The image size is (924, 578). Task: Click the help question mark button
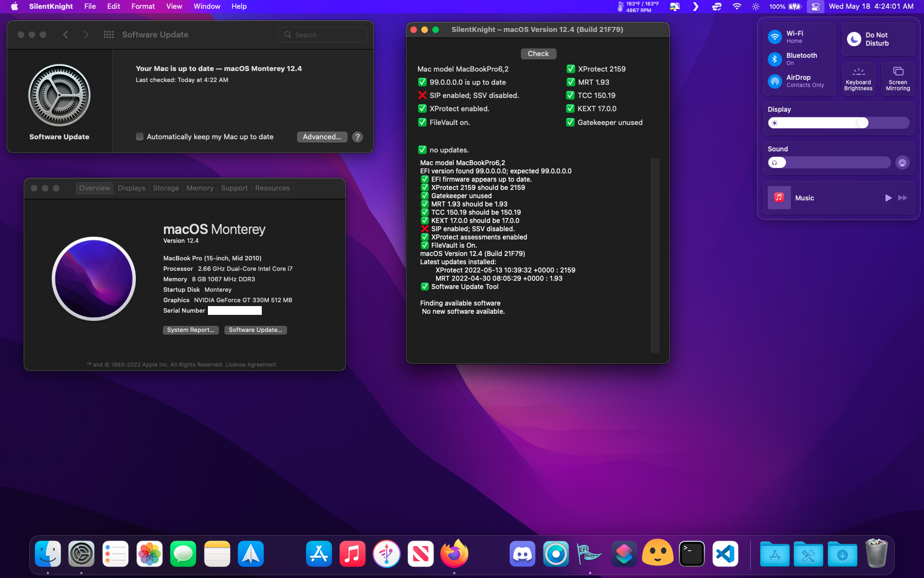click(358, 137)
